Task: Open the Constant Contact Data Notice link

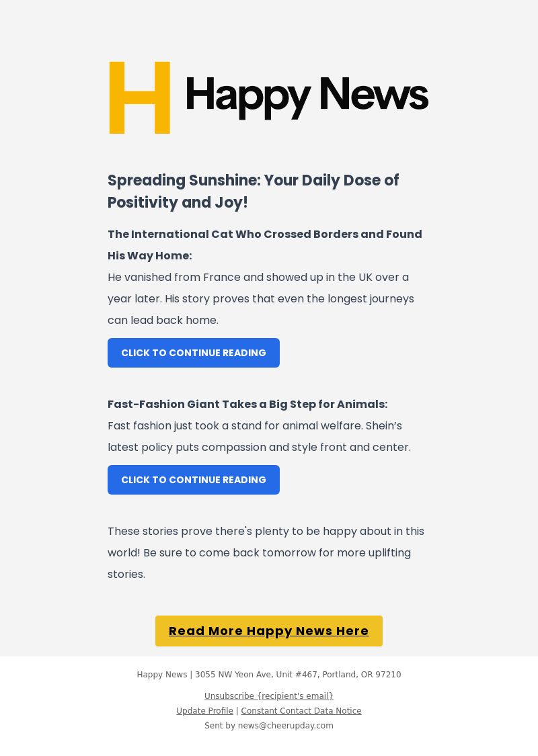Action: 301,711
